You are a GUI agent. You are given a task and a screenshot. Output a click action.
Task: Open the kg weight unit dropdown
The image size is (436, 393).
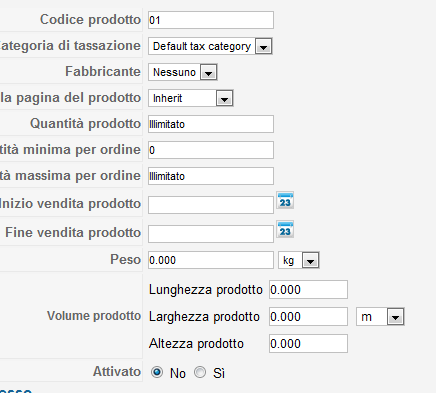pyautogui.click(x=299, y=260)
